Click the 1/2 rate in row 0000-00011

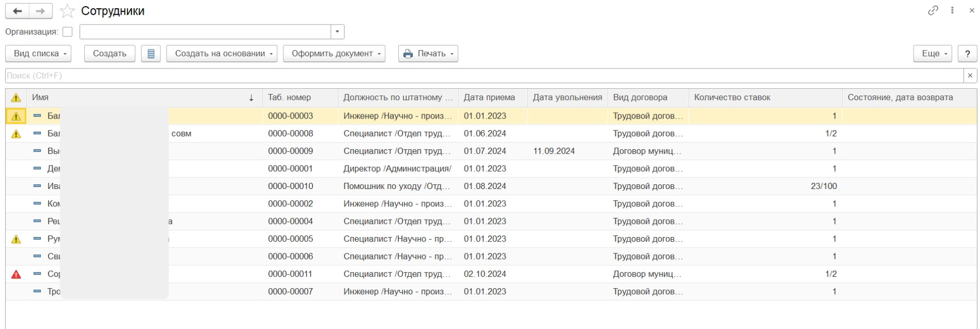click(831, 274)
